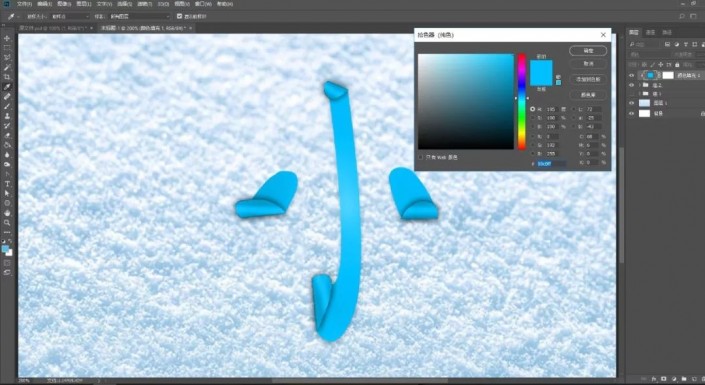Select the Clone Stamp tool
This screenshot has width=705, height=385.
pos(7,116)
